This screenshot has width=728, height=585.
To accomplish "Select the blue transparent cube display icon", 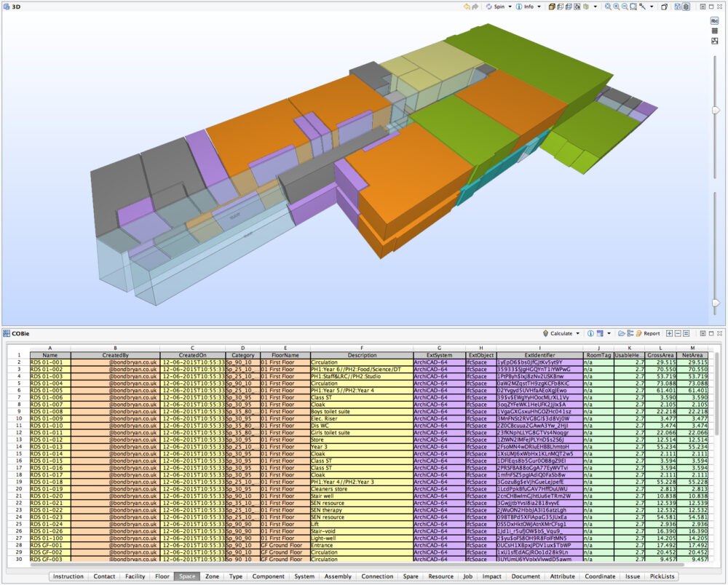I will (569, 7).
